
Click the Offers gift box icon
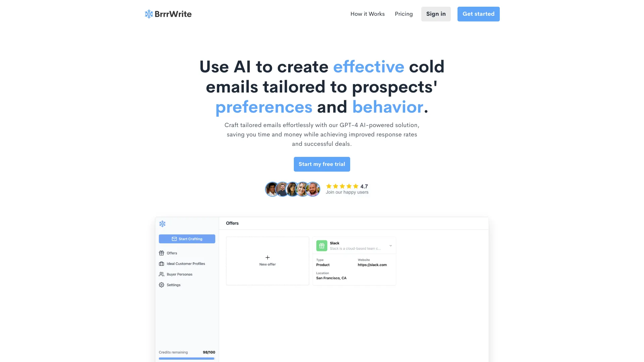[161, 253]
